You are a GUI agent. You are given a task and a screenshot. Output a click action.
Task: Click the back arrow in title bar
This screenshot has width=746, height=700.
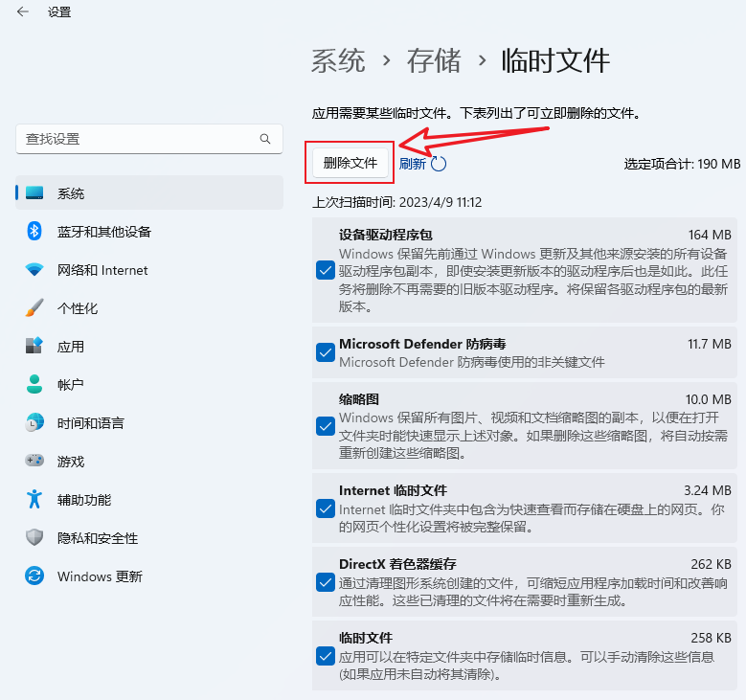pyautogui.click(x=23, y=12)
